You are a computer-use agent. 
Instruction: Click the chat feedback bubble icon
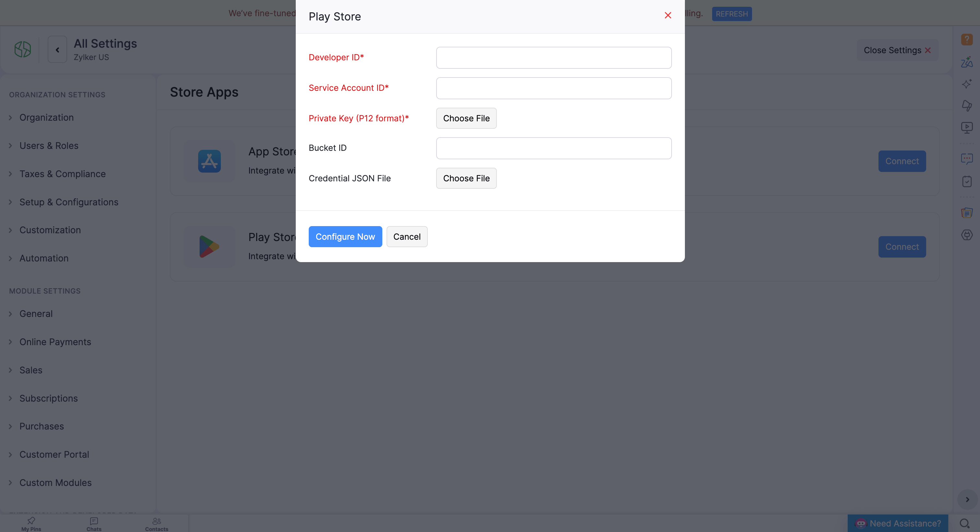[x=967, y=159]
